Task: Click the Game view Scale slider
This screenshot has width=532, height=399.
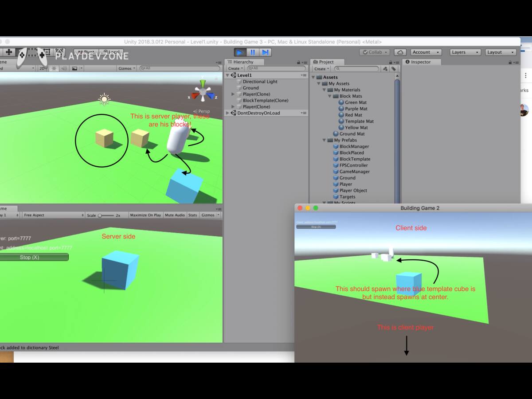Action: (x=106, y=215)
